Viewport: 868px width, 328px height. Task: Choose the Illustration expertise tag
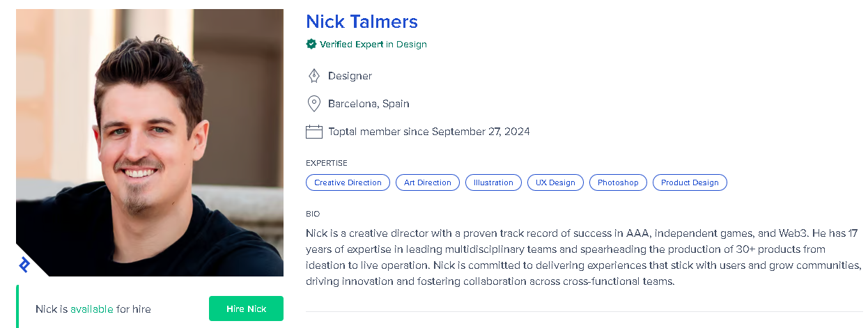pos(493,182)
